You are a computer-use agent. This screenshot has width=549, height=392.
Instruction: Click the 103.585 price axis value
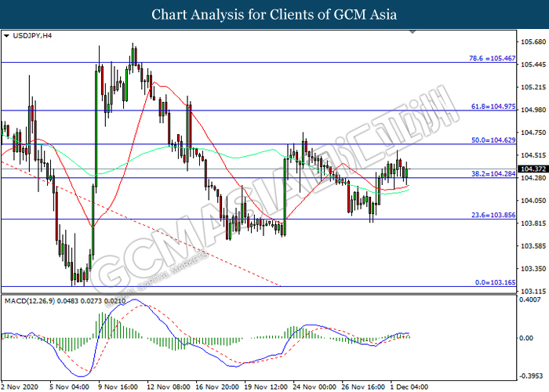[x=533, y=246]
